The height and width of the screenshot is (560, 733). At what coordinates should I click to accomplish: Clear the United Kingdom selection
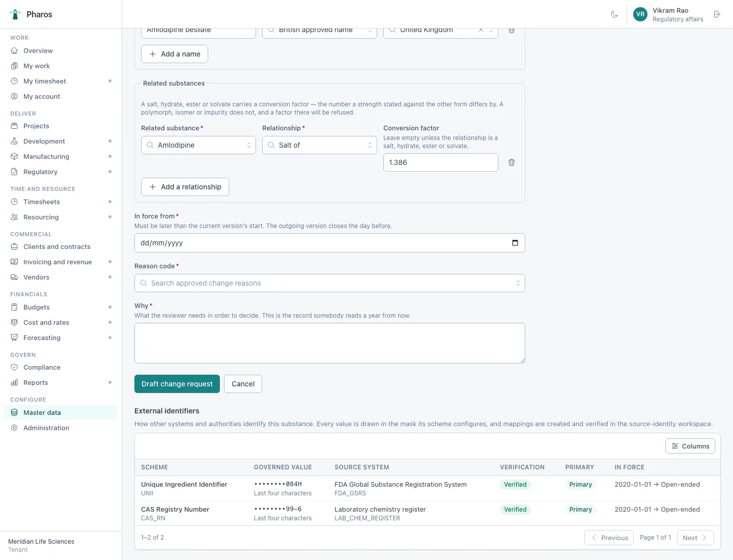[481, 30]
